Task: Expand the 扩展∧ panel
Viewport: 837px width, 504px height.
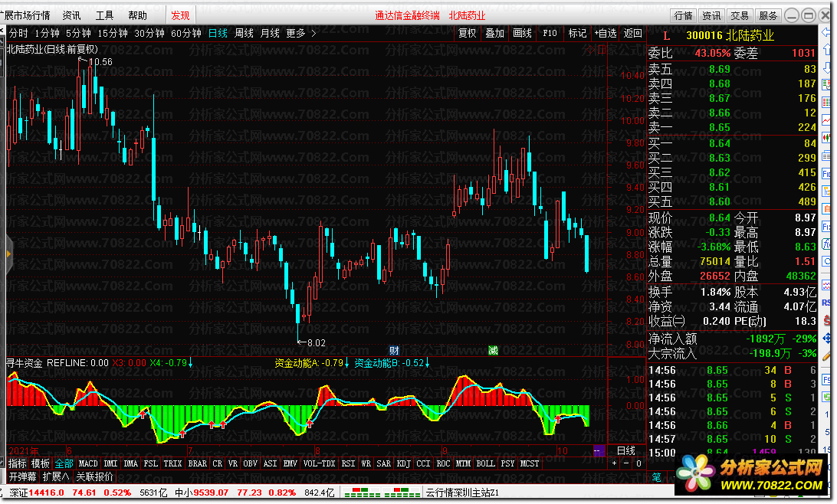Action: [x=56, y=476]
